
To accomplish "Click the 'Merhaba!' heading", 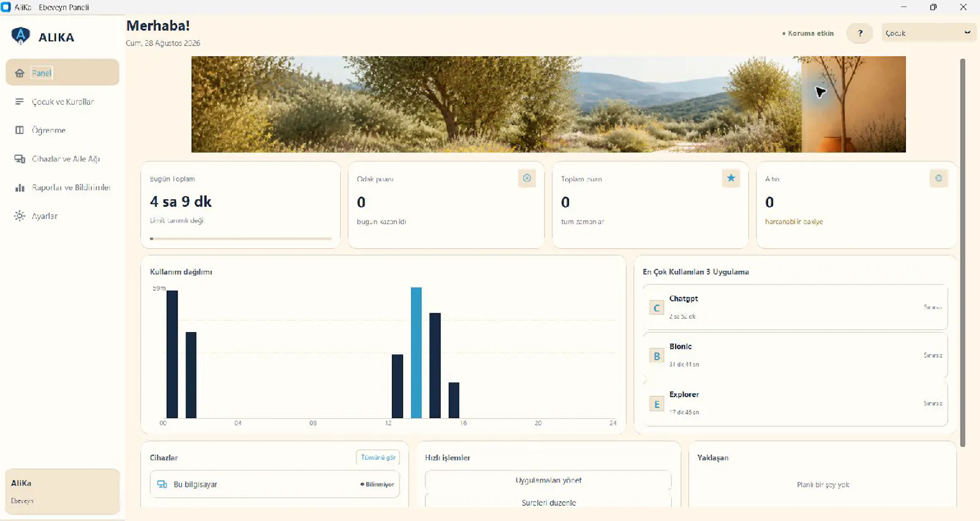I will [x=158, y=26].
